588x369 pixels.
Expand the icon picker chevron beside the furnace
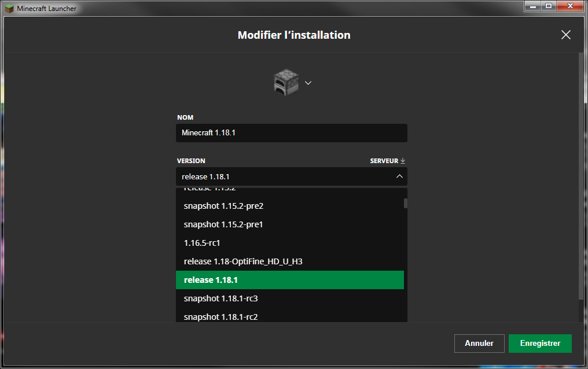tap(308, 83)
